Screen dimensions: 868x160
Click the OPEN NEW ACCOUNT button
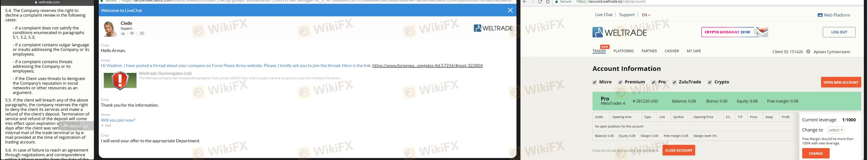pos(841,82)
